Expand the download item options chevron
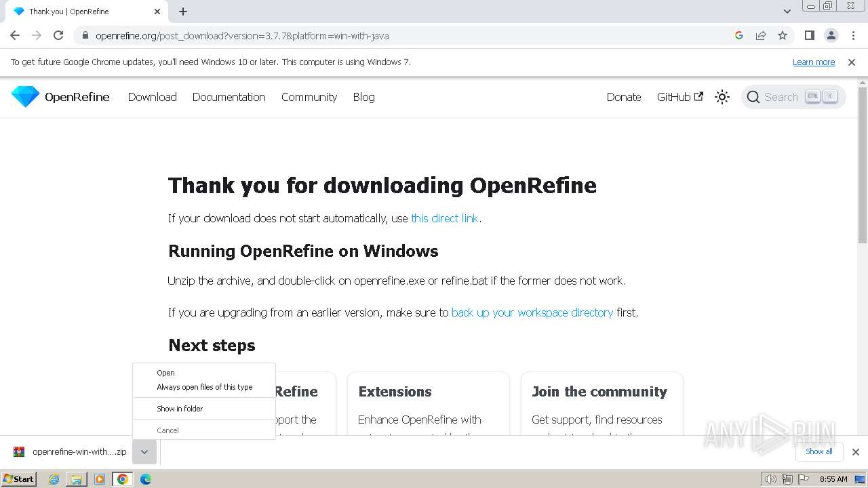This screenshot has height=488, width=868. [144, 452]
